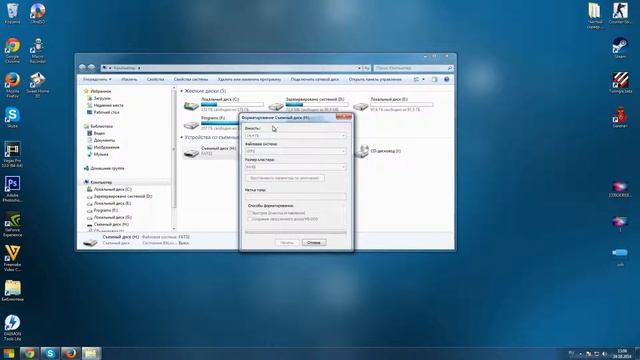Open the Vegas Pro desktop shortcut
This screenshot has width=640, height=360.
coord(12,154)
